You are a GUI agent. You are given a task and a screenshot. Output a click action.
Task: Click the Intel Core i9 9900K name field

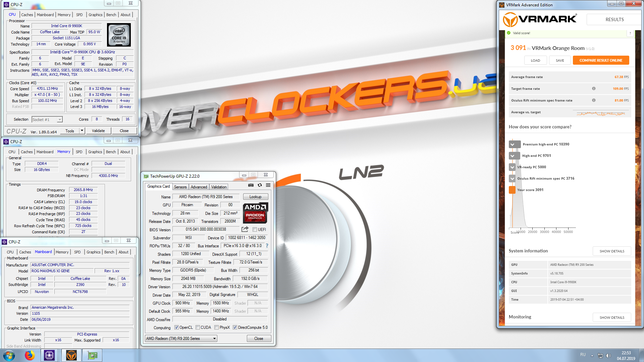click(x=66, y=26)
